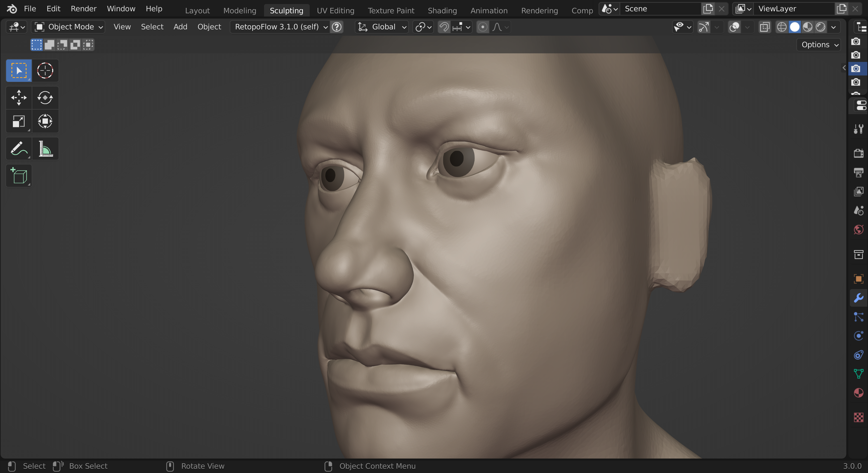This screenshot has height=473, width=868.
Task: Toggle snapping magnet on
Action: 444,27
